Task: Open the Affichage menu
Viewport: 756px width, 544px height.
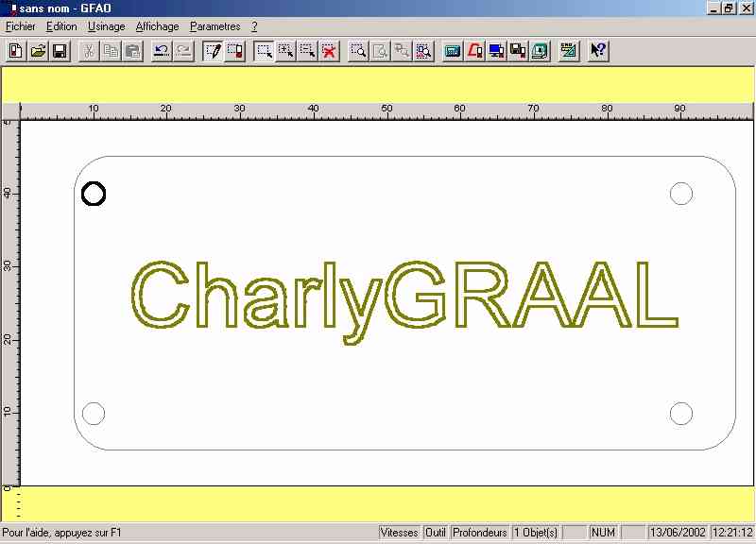Action: (157, 26)
